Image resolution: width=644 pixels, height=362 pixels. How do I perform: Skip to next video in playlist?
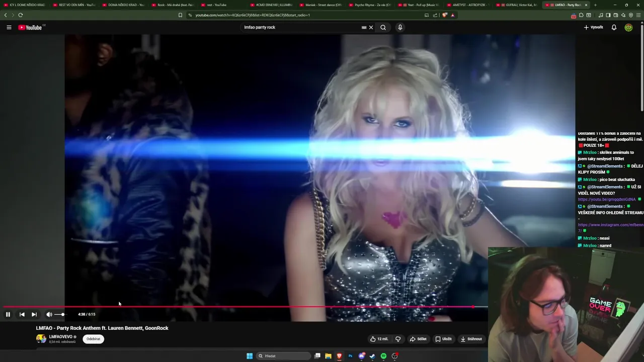[34, 314]
